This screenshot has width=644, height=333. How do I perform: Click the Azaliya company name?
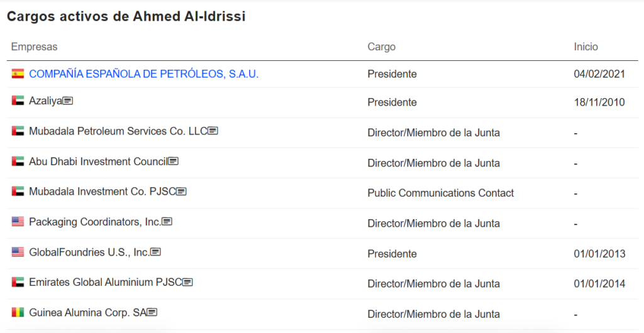tap(45, 101)
